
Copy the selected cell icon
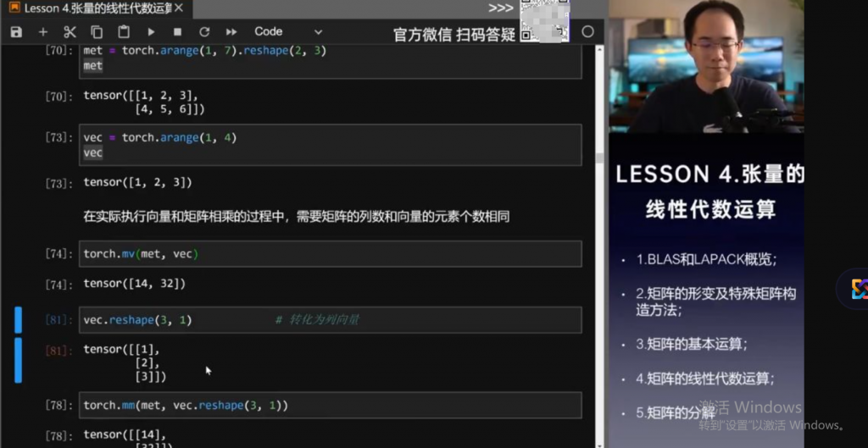coord(97,32)
